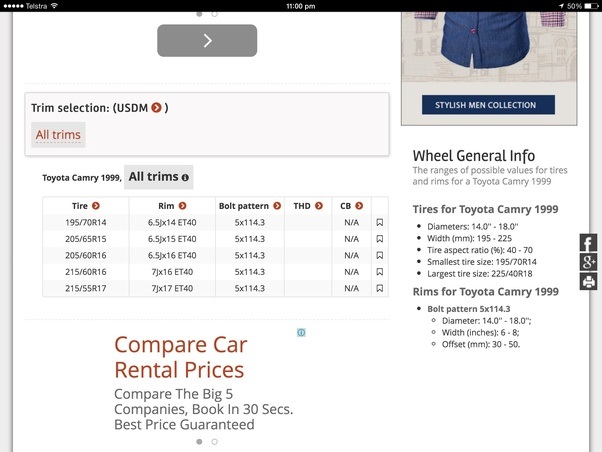Tap the 11:00 pm clock in status bar
The height and width of the screenshot is (452, 602).
click(x=301, y=6)
